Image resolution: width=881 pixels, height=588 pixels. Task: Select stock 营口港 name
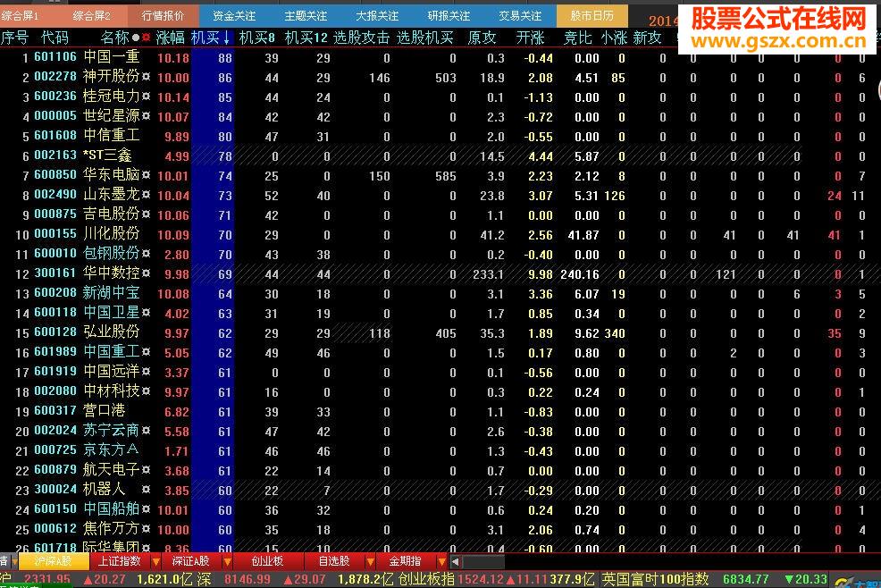point(104,411)
